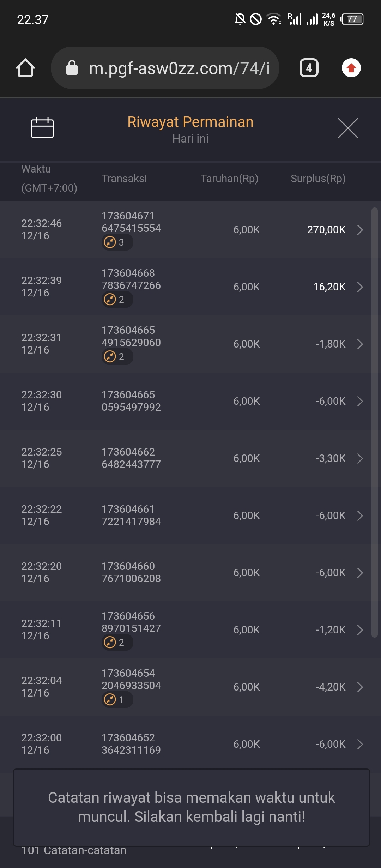
Task: Tap the red upload arrow browser icon
Action: coord(351,68)
